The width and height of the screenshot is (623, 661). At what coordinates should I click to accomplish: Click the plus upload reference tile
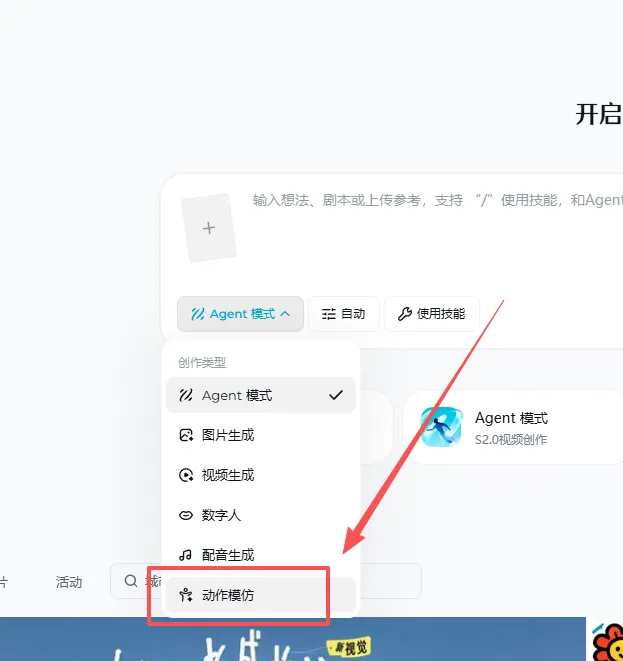click(x=209, y=228)
